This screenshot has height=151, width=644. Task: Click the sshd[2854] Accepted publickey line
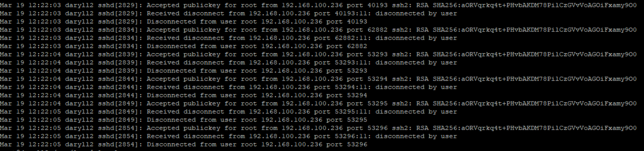click(319, 128)
